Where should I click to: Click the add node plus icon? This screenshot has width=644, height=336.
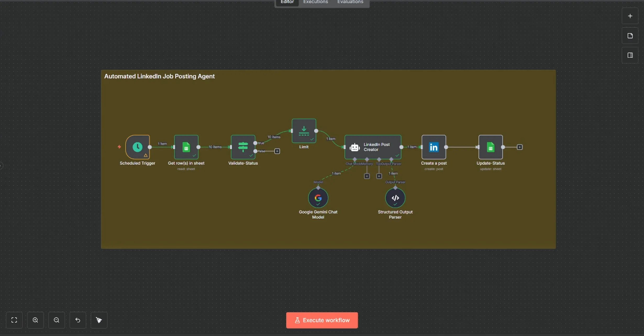630,16
